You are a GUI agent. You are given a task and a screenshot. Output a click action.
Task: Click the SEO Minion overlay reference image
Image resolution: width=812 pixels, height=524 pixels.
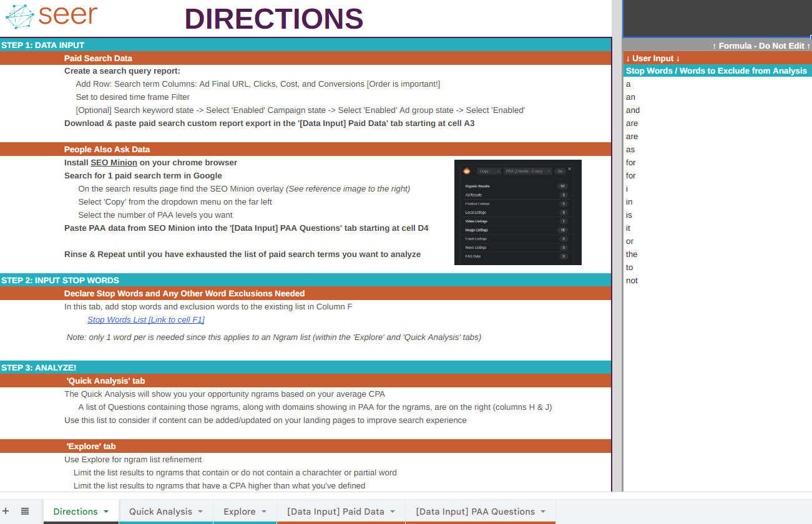point(517,212)
